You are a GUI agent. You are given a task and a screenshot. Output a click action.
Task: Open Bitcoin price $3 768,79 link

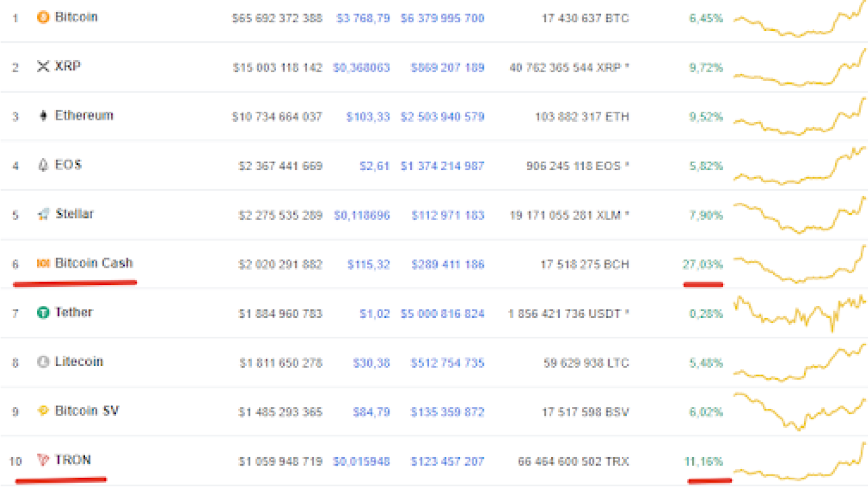pos(363,18)
